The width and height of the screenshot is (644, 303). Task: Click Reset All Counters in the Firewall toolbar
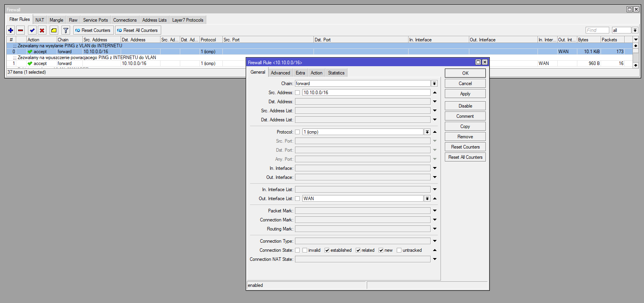point(138,30)
